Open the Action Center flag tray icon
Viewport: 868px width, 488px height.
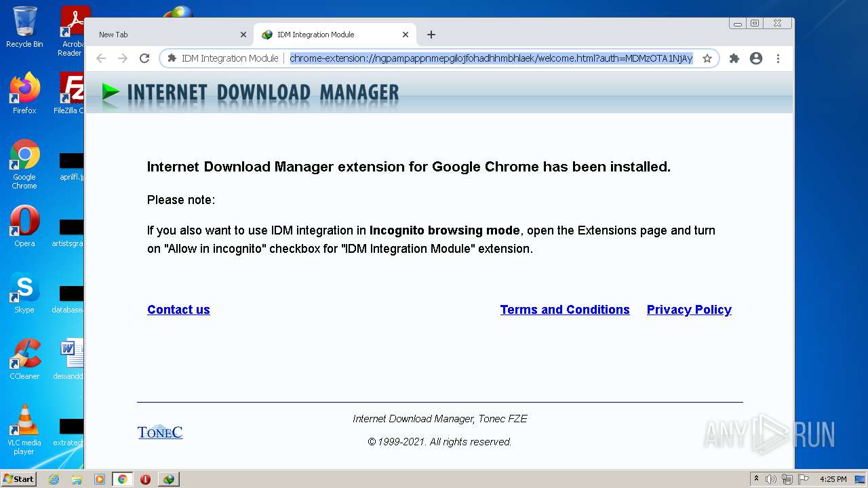(803, 479)
